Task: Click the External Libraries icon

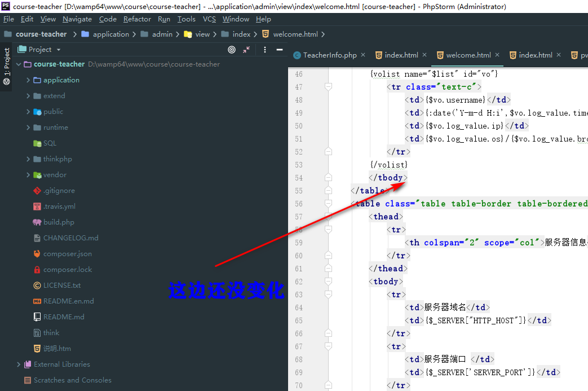Action: point(28,364)
